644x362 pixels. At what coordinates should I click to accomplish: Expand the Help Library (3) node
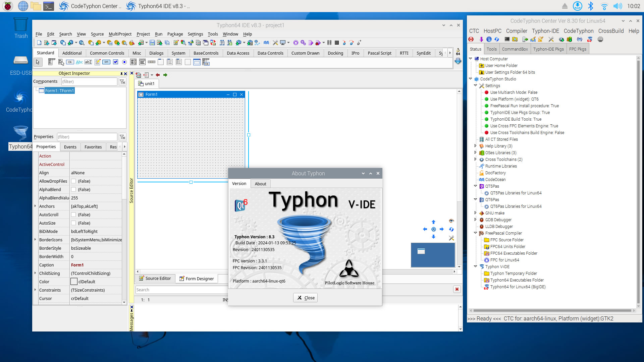475,146
